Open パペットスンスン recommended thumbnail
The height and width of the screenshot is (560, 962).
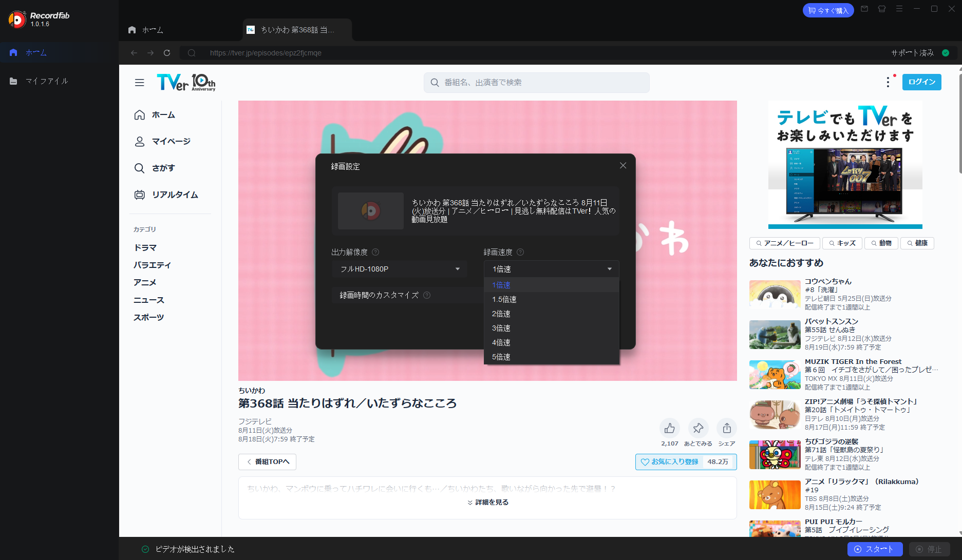[775, 335]
